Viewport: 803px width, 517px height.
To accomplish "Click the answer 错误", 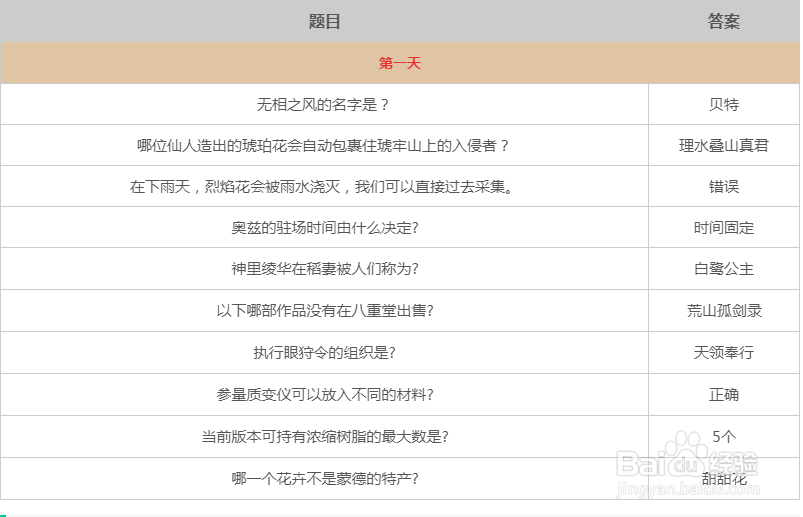I will (x=724, y=186).
